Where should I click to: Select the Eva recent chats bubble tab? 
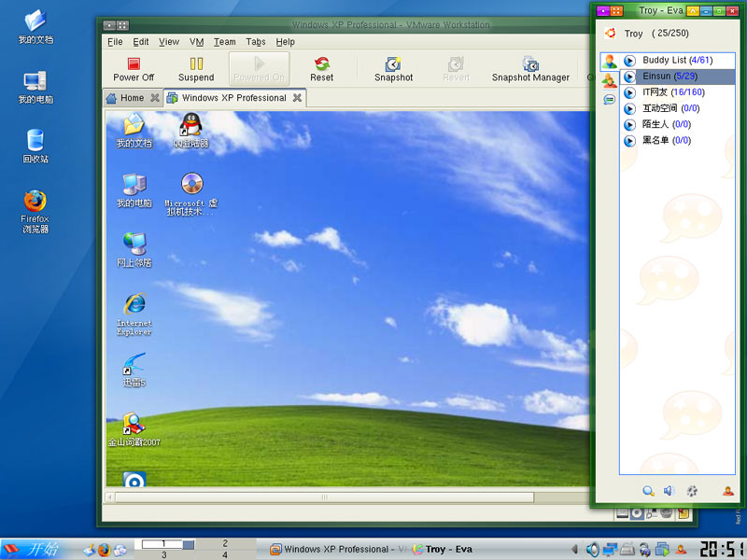(x=610, y=99)
